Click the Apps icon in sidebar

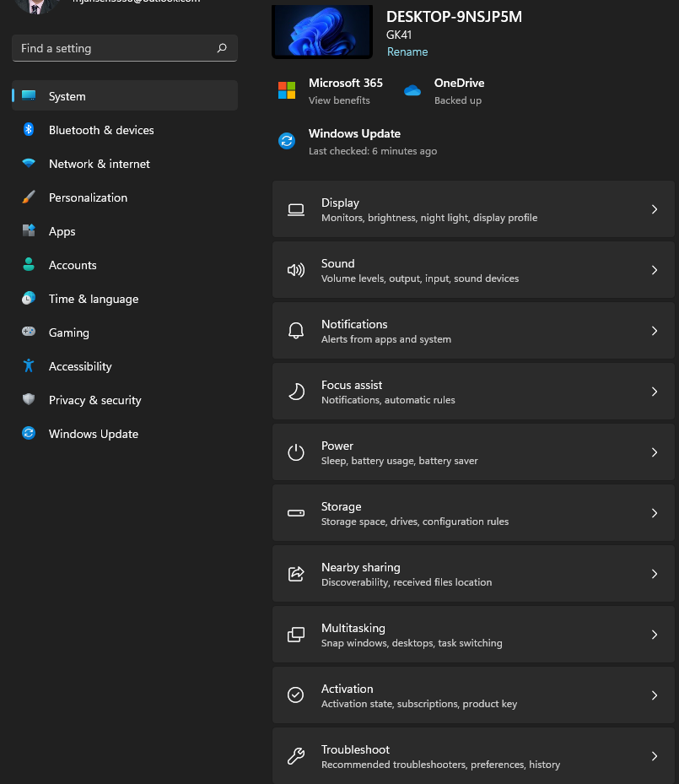point(29,230)
